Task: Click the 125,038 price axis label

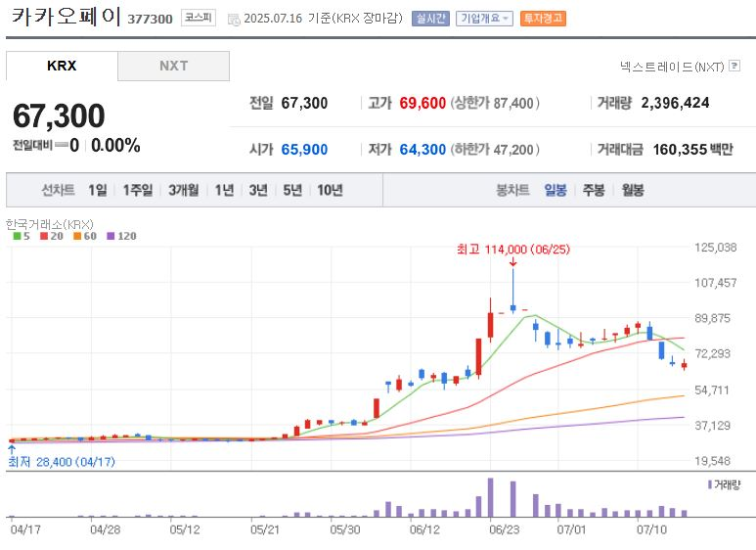Action: (x=716, y=248)
